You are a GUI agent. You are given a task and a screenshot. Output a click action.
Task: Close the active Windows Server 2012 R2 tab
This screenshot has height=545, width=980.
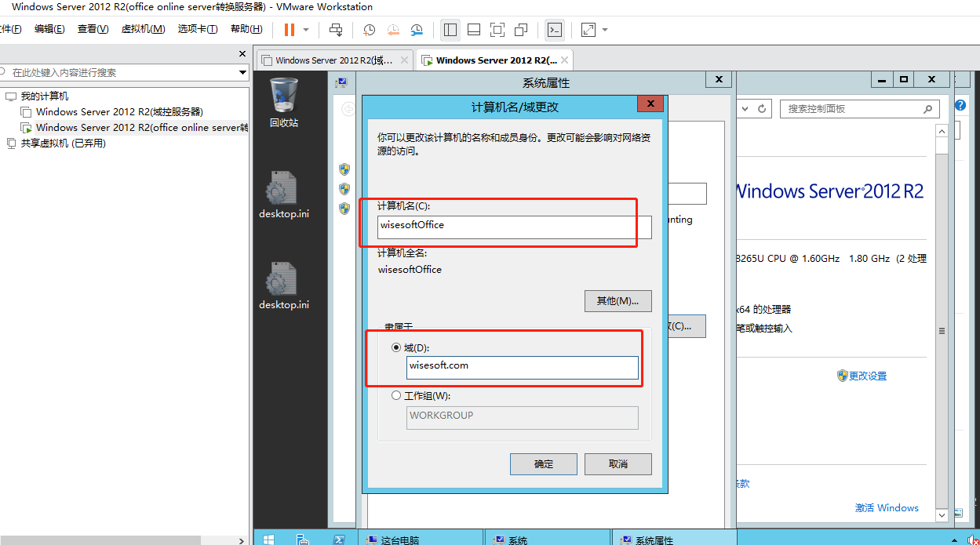565,60
